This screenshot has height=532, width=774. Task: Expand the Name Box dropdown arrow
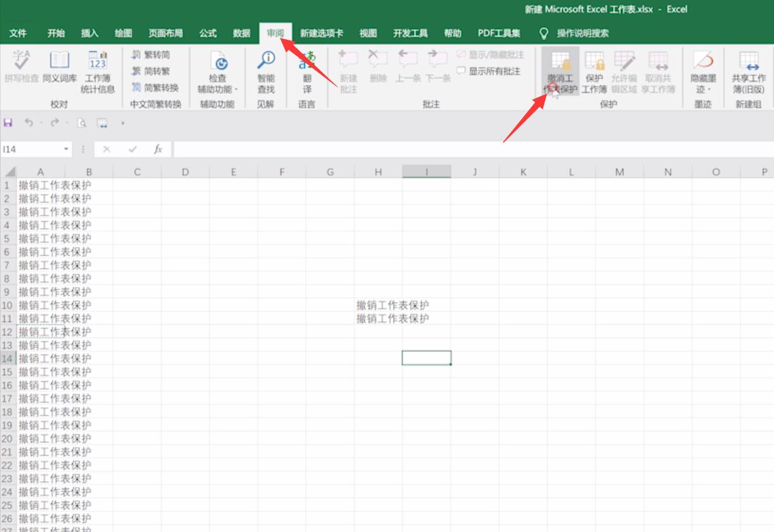(66, 149)
